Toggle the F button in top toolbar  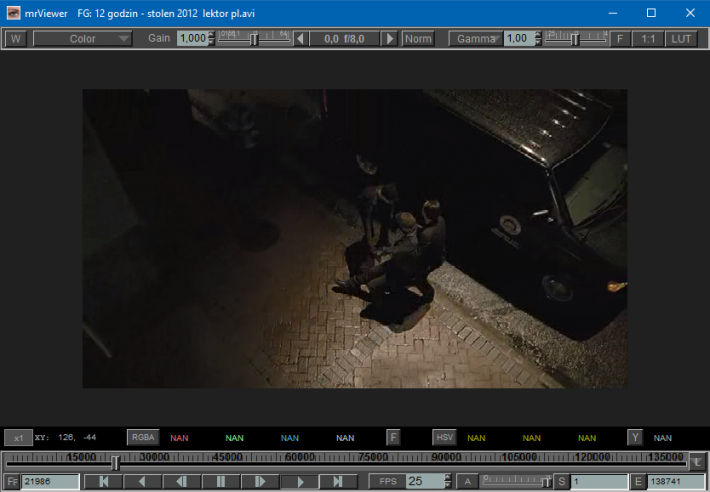620,39
